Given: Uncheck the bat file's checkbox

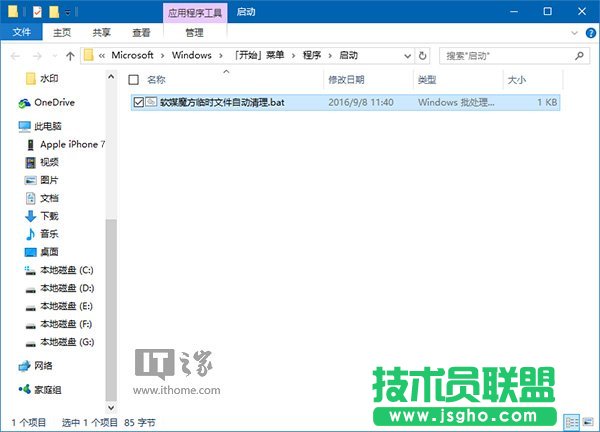Looking at the screenshot, I should tap(138, 101).
